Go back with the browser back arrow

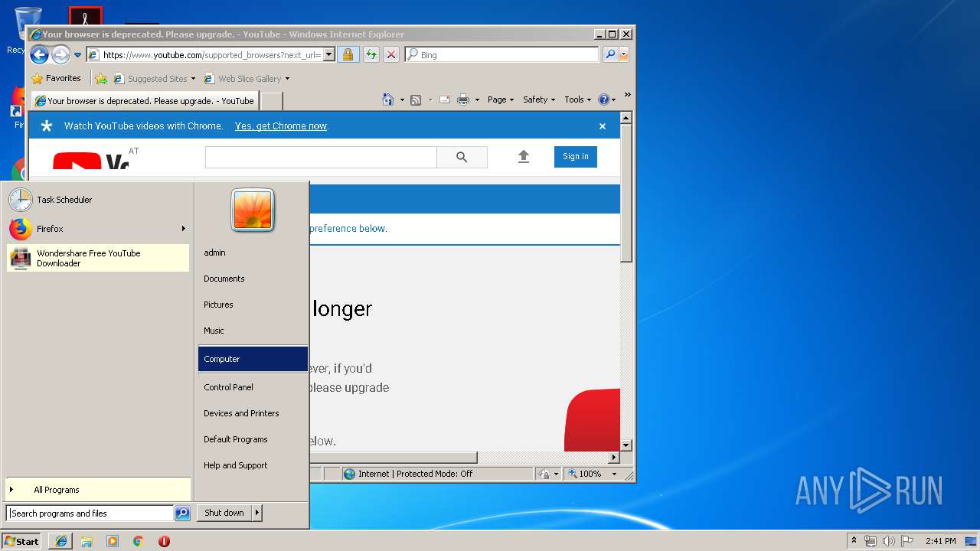[39, 54]
